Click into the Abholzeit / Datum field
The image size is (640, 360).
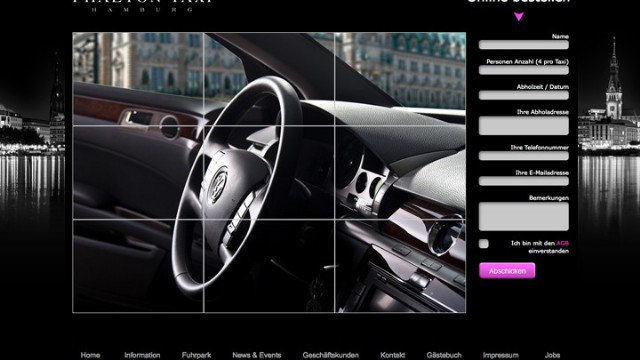524,96
